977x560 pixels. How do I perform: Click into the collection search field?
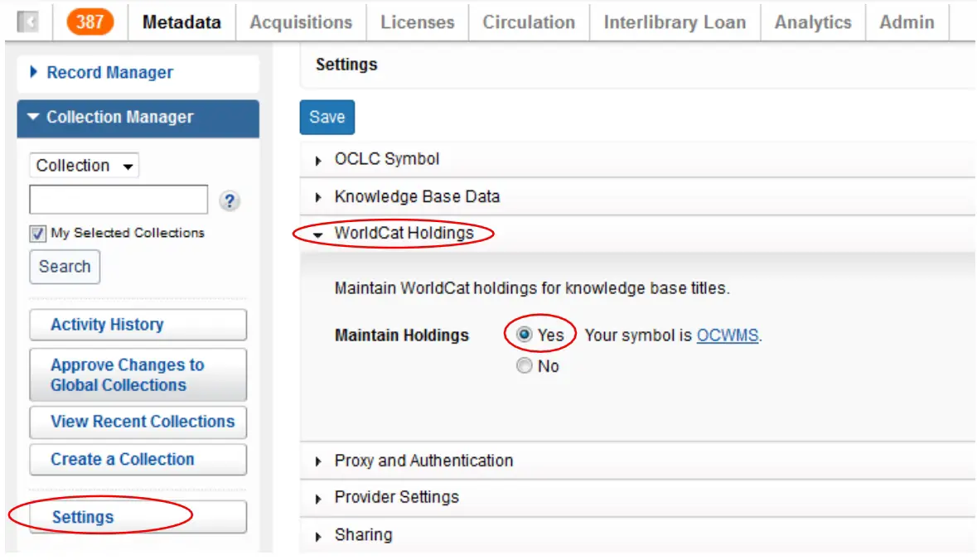click(118, 200)
